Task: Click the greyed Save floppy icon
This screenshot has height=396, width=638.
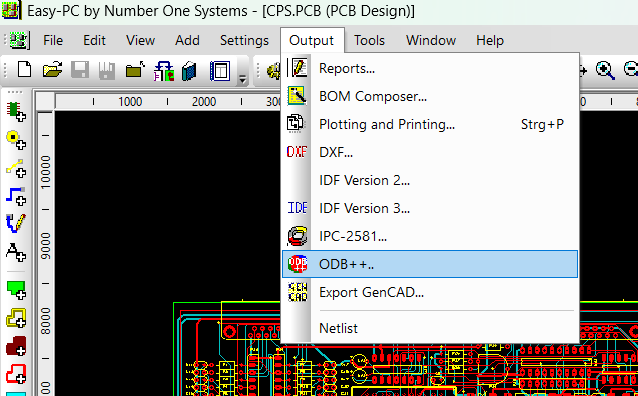Action: pos(80,70)
